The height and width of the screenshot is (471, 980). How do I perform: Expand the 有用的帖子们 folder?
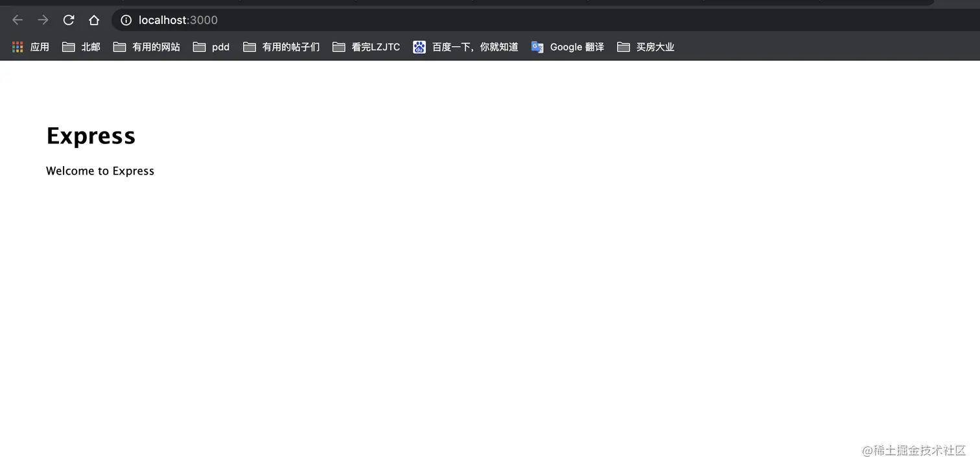pos(281,46)
